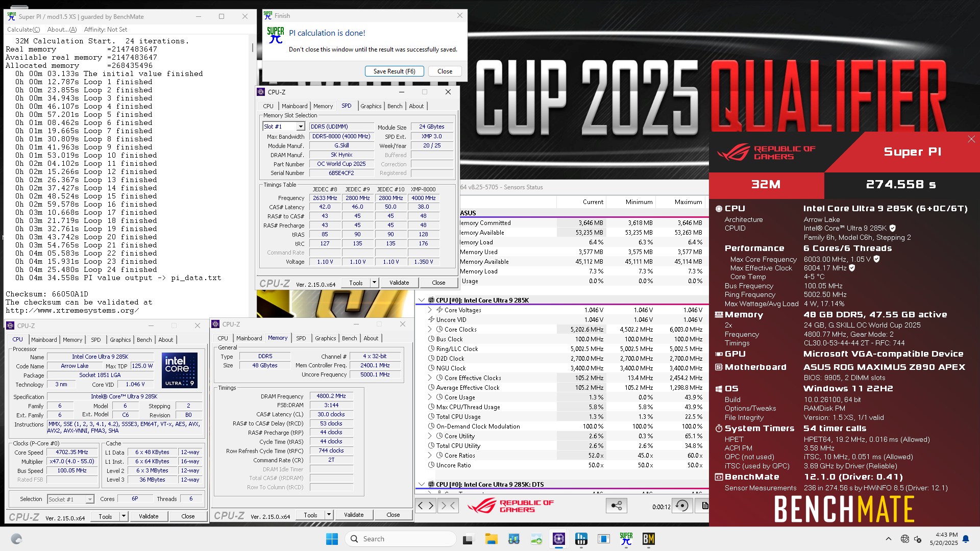The width and height of the screenshot is (980, 551).
Task: Expand Core Ratios sensor group
Action: [x=430, y=455]
